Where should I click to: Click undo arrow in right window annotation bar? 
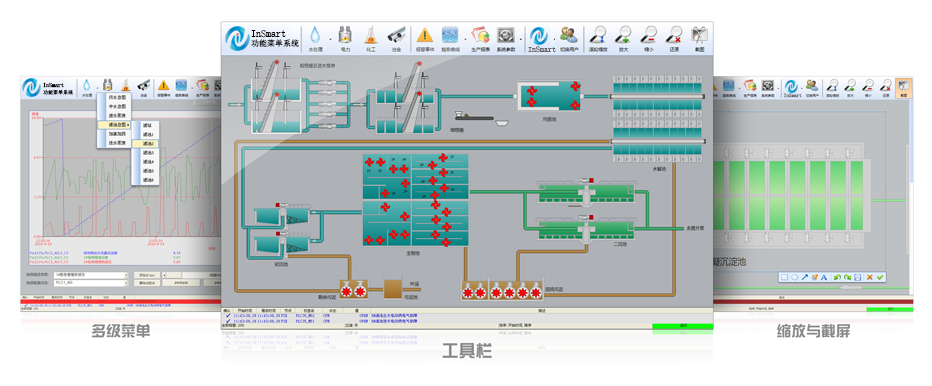click(x=837, y=277)
